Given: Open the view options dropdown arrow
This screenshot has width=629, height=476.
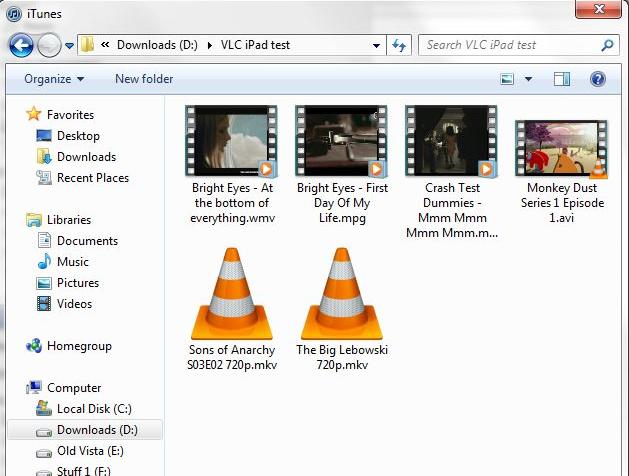Looking at the screenshot, I should (529, 79).
